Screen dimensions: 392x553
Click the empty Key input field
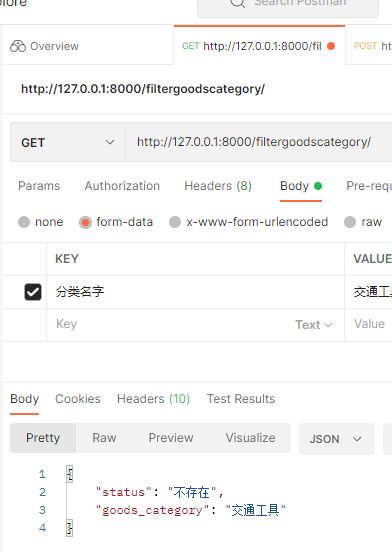pos(169,324)
